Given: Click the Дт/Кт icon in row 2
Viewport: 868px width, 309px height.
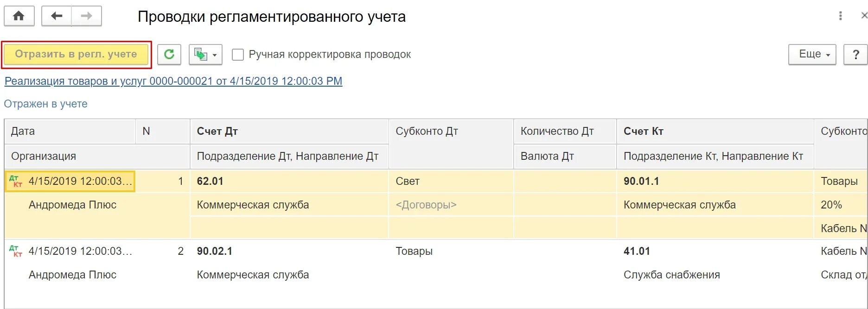Looking at the screenshot, I should point(16,251).
